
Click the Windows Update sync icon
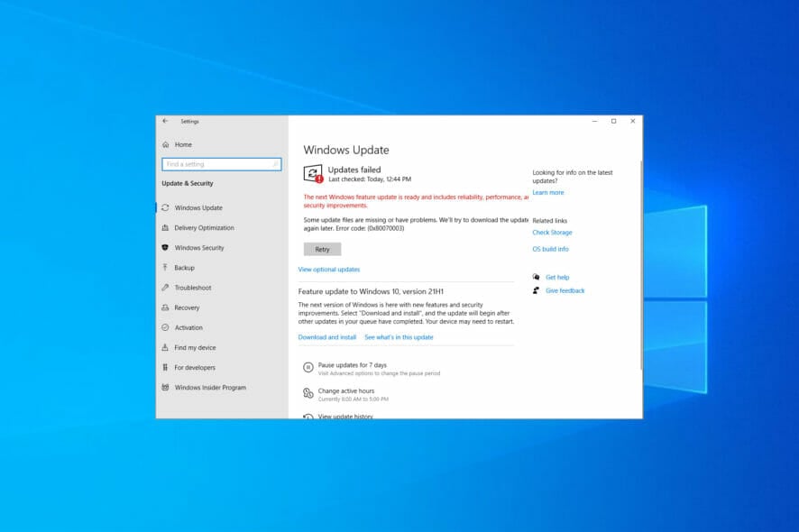click(165, 208)
